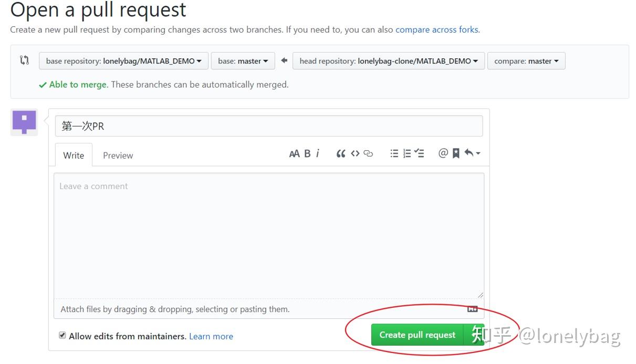Insert a numbered list
The width and height of the screenshot is (636, 364).
click(407, 153)
